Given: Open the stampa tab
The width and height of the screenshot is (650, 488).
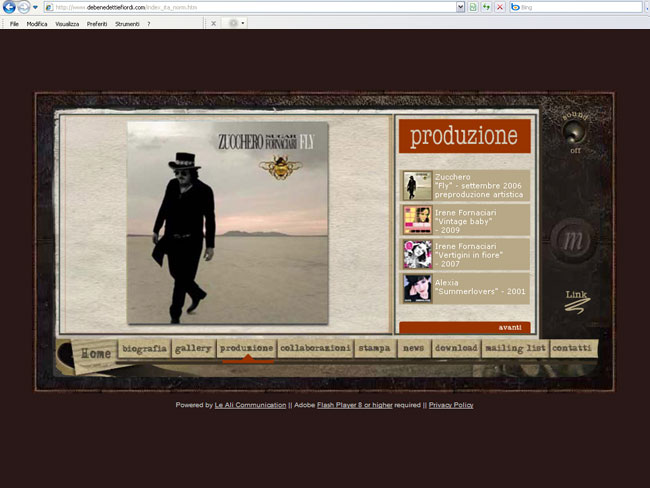Looking at the screenshot, I should [375, 349].
